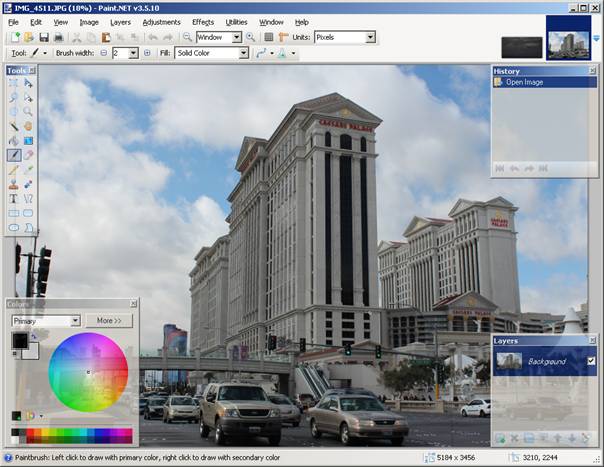Screen dimensions: 604x467
Task: Select the Zoom tool in Tools panel
Action: (28, 112)
